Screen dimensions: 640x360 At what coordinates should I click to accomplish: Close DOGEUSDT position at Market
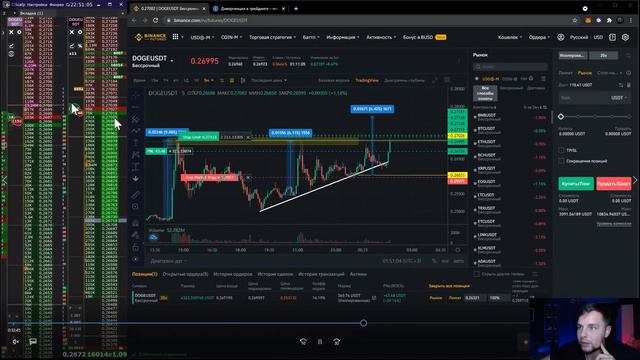click(x=436, y=298)
